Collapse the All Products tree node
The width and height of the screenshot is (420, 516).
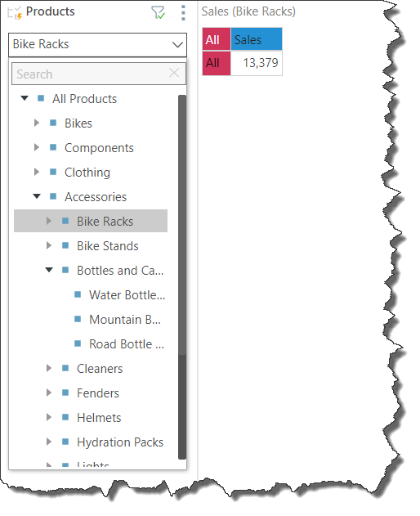coord(25,98)
